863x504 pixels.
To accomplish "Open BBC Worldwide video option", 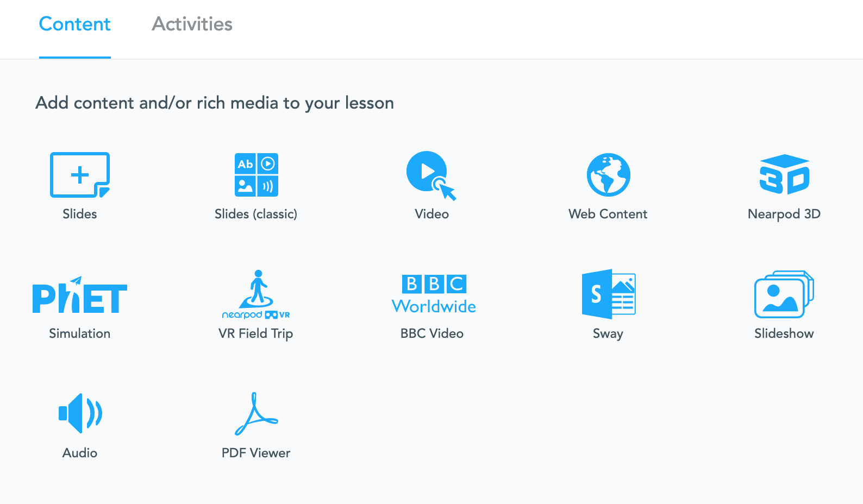I will coord(434,294).
